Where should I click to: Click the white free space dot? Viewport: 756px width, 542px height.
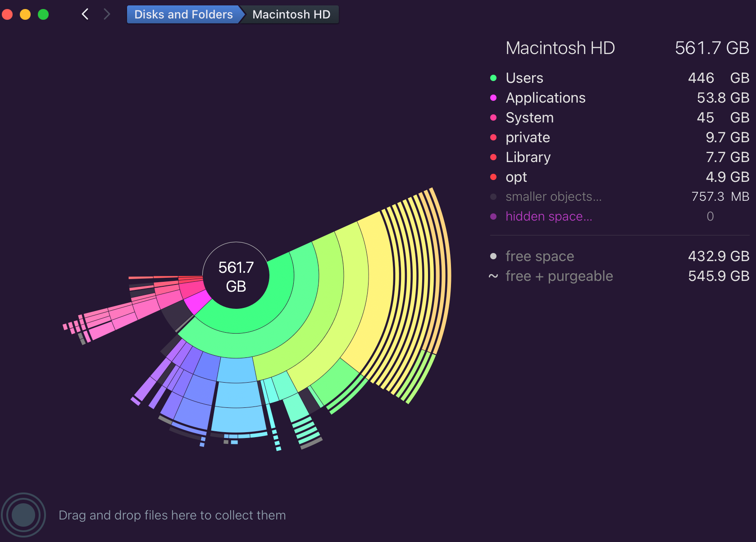[x=493, y=256]
